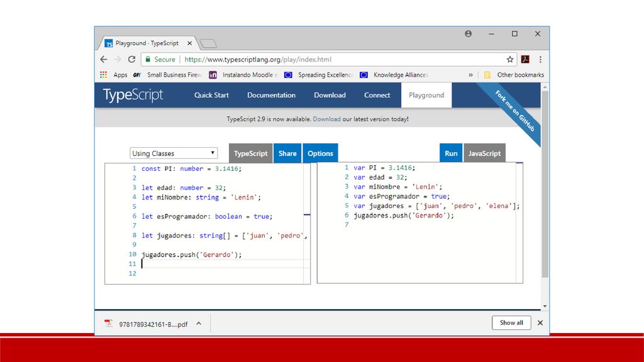Click the Download link in the announcement banner
This screenshot has height=362, width=644.
[x=326, y=119]
